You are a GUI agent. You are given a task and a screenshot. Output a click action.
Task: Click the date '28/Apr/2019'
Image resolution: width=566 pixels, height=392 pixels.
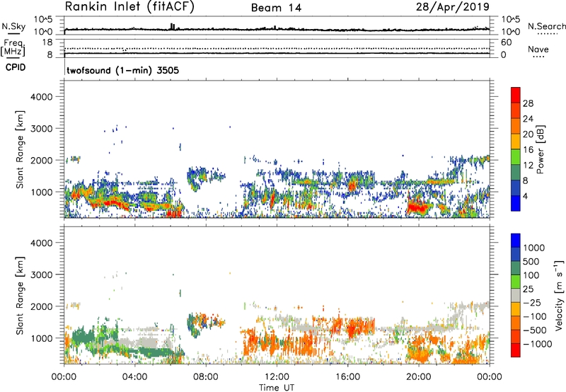coord(453,7)
